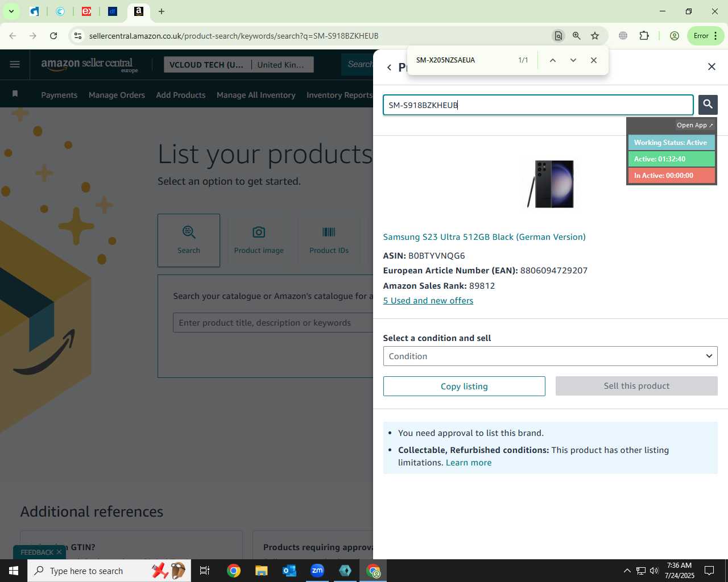Click the Amazon Seller Central logo
The height and width of the screenshot is (582, 728).
click(89, 65)
